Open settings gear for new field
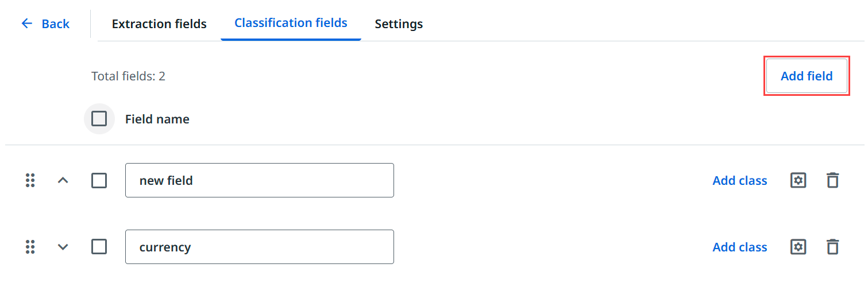Viewport: 868px width, 287px height. pyautogui.click(x=798, y=180)
